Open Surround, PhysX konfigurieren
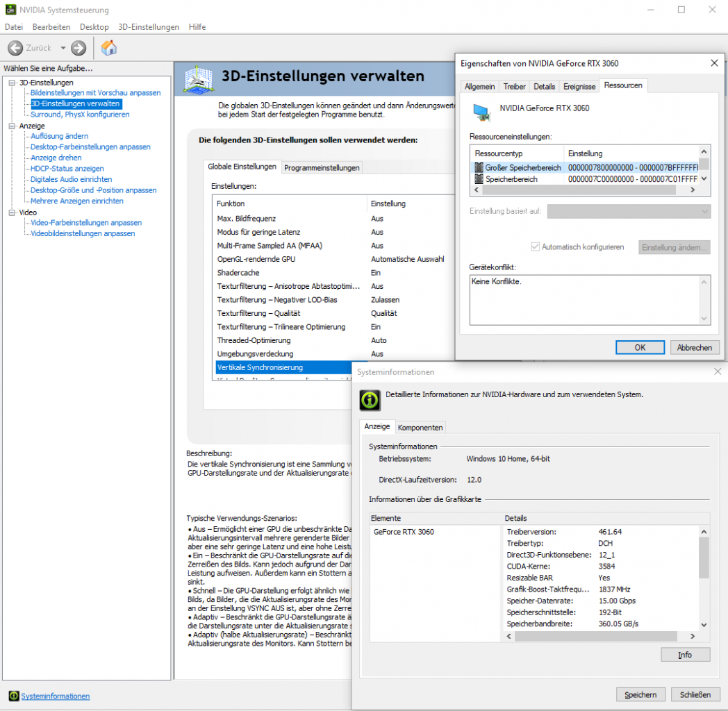Screen dimensions: 728x711 coord(80,115)
